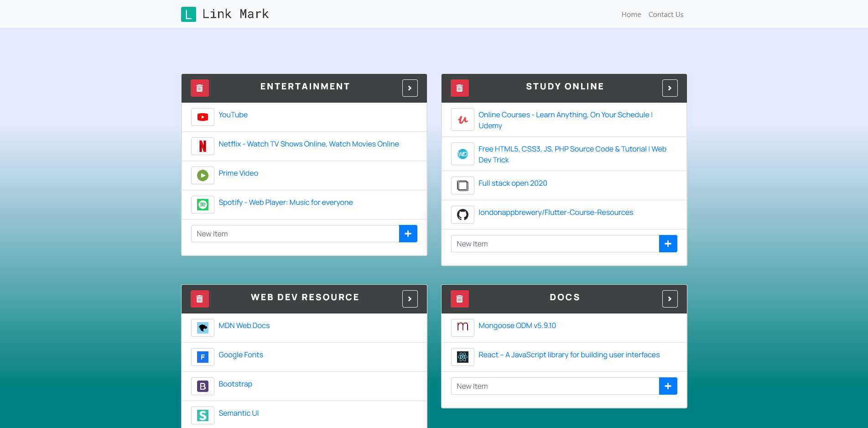This screenshot has width=868, height=428.
Task: Open the Prime Video link
Action: [x=238, y=173]
